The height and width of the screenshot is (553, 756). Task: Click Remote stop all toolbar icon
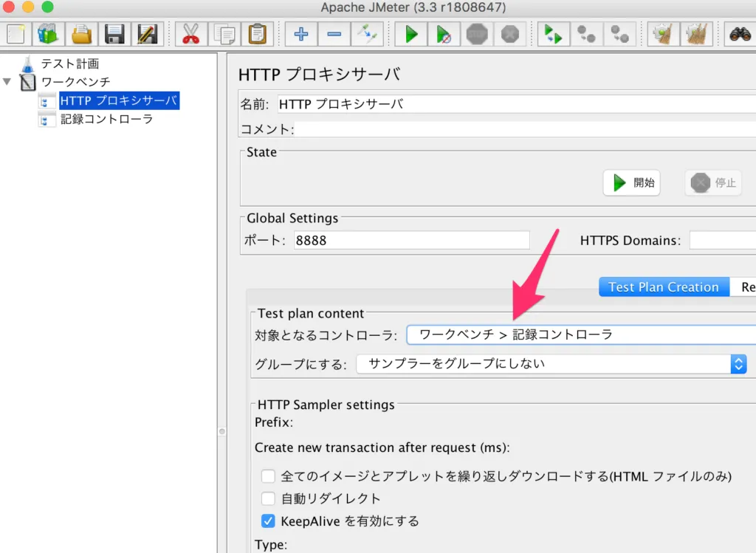click(x=586, y=34)
